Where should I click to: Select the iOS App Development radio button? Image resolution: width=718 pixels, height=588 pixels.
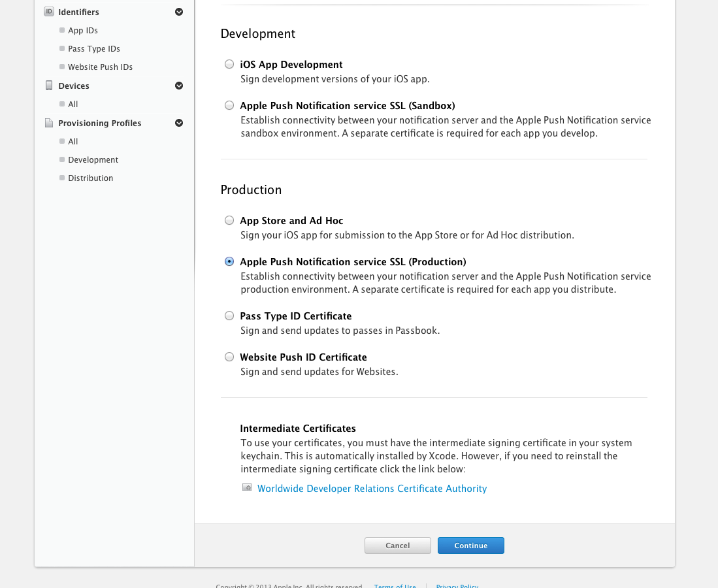click(x=229, y=64)
